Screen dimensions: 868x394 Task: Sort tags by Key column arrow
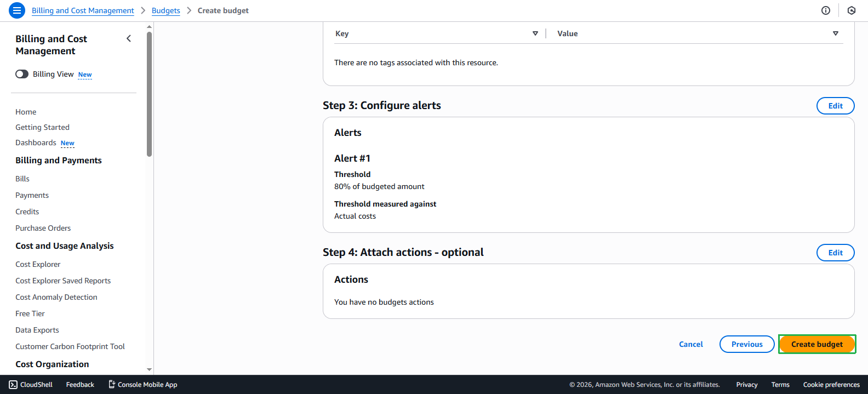click(x=535, y=33)
